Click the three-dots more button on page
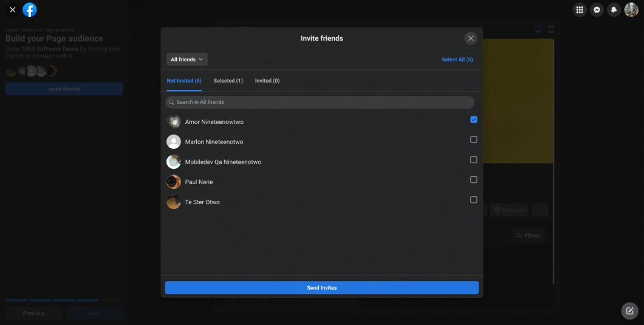Image resolution: width=644 pixels, height=325 pixels. tap(540, 210)
